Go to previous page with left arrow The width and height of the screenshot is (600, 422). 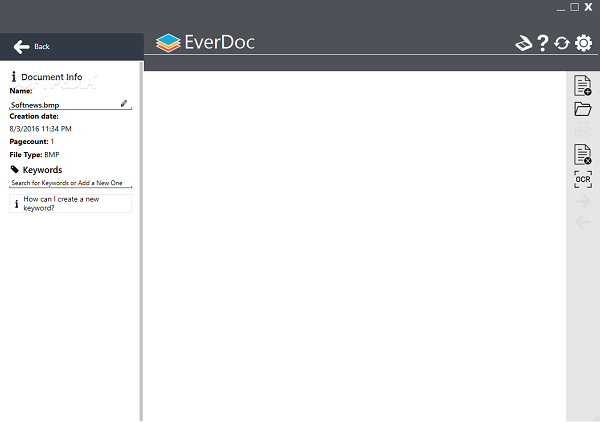pos(583,222)
